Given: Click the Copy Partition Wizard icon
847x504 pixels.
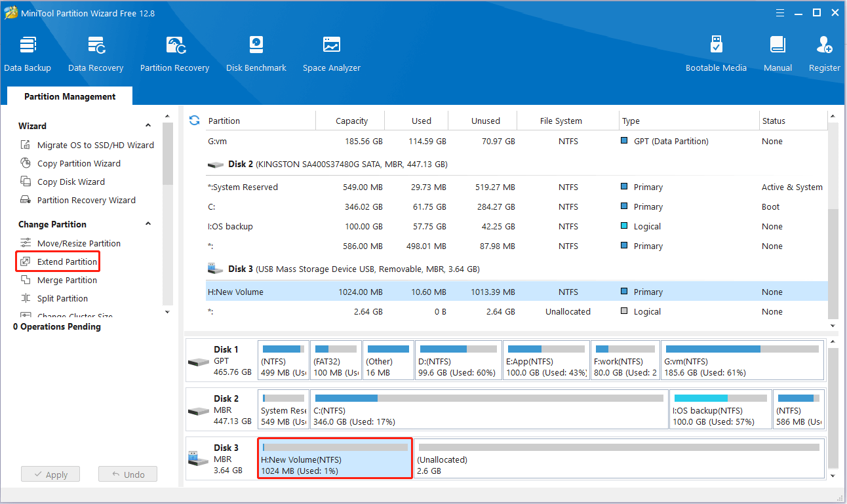Looking at the screenshot, I should [26, 163].
